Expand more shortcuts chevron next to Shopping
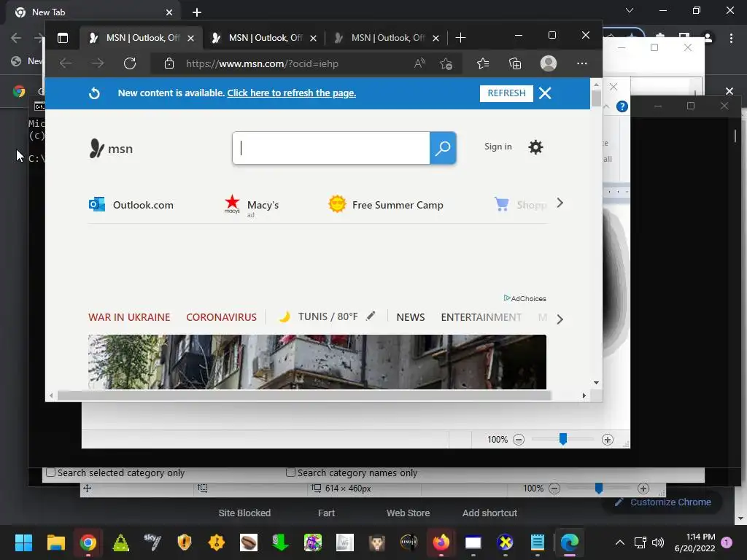 click(560, 203)
